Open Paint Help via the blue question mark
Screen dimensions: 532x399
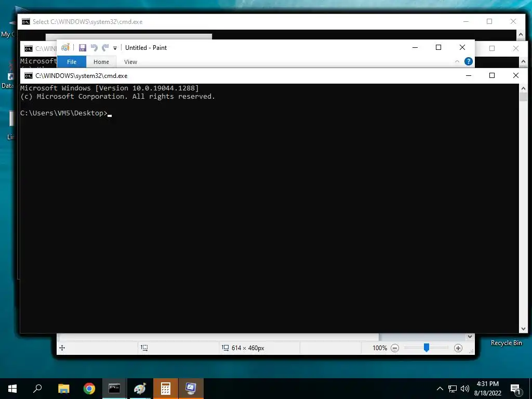pos(469,61)
